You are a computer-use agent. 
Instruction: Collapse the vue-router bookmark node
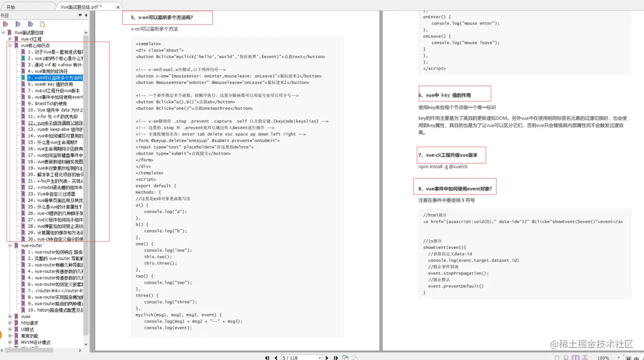(10, 246)
